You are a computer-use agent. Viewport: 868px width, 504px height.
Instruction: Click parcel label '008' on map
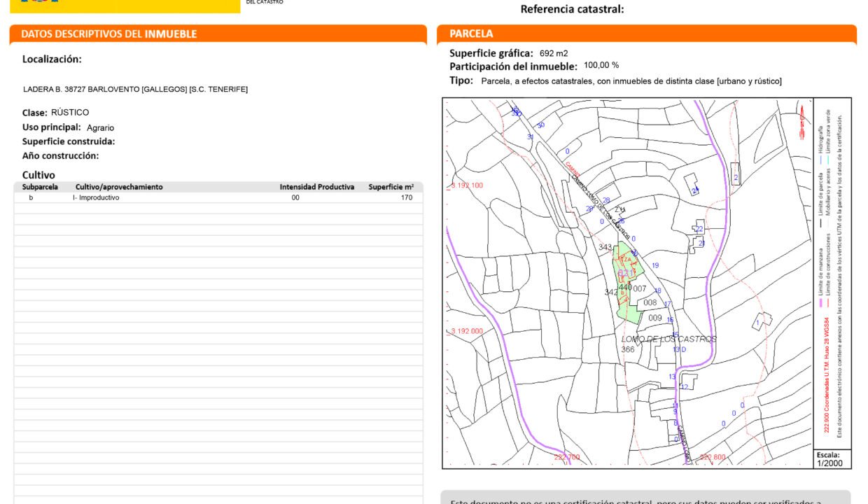650,303
